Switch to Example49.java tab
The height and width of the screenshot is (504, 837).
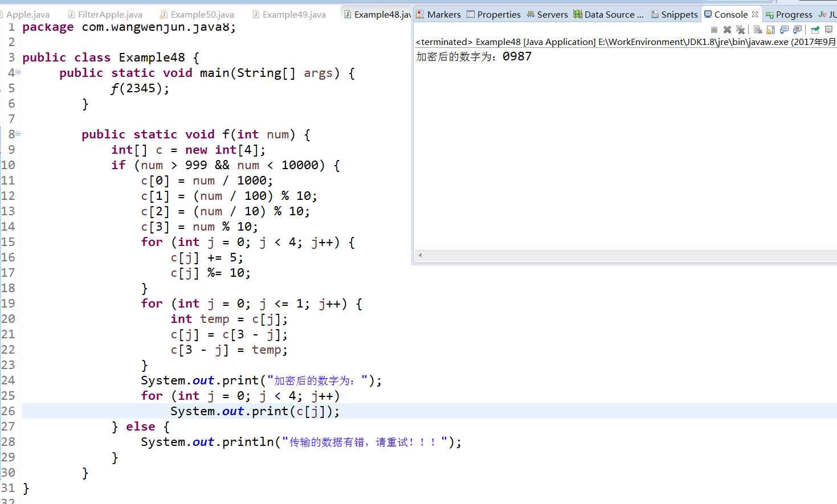point(289,14)
